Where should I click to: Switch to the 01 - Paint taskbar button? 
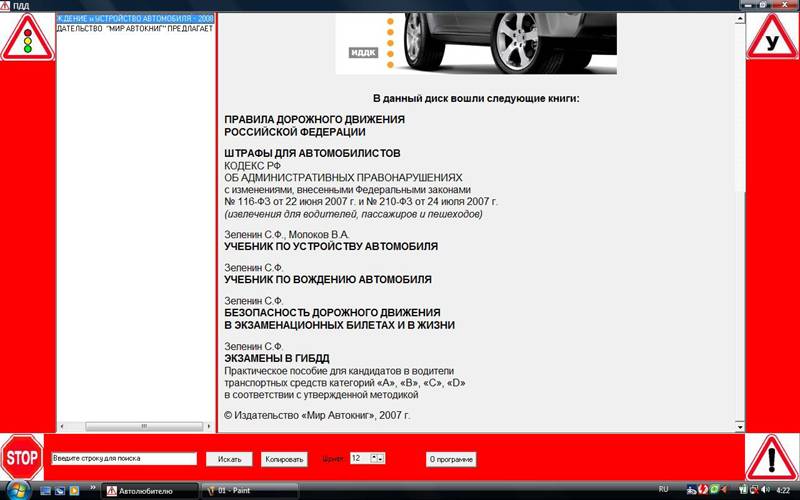tap(248, 491)
